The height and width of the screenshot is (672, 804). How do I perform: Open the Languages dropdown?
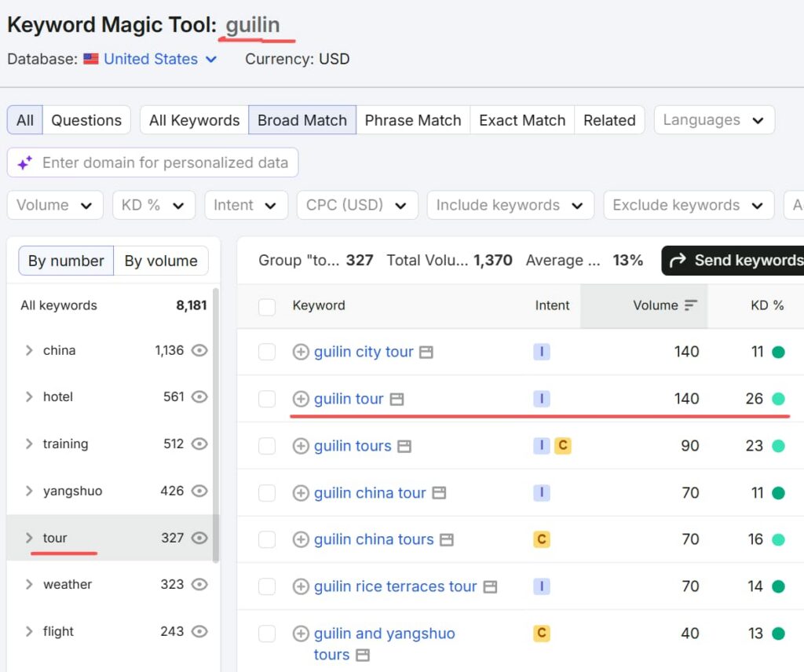[714, 120]
